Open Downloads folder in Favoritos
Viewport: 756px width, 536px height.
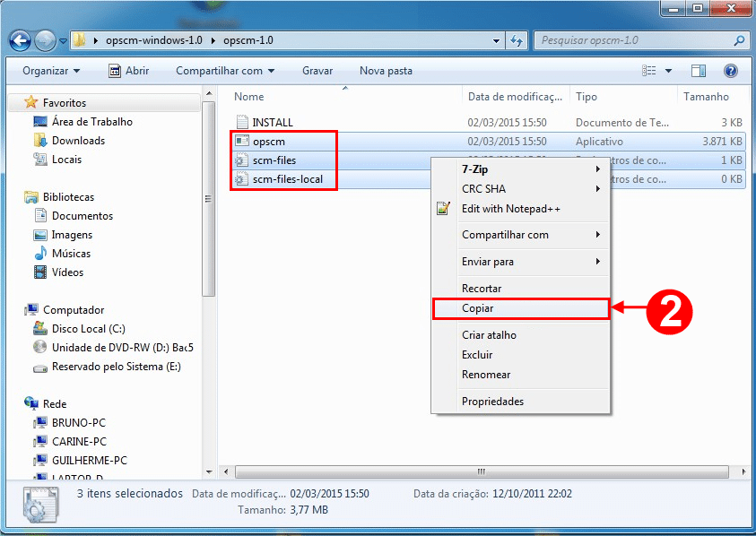(x=78, y=141)
